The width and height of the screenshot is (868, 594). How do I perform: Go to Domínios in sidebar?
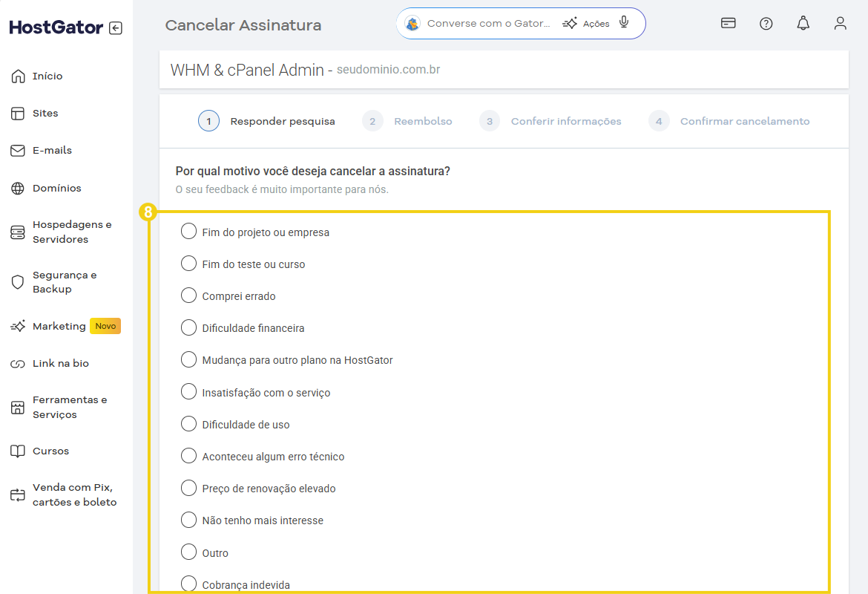(56, 188)
